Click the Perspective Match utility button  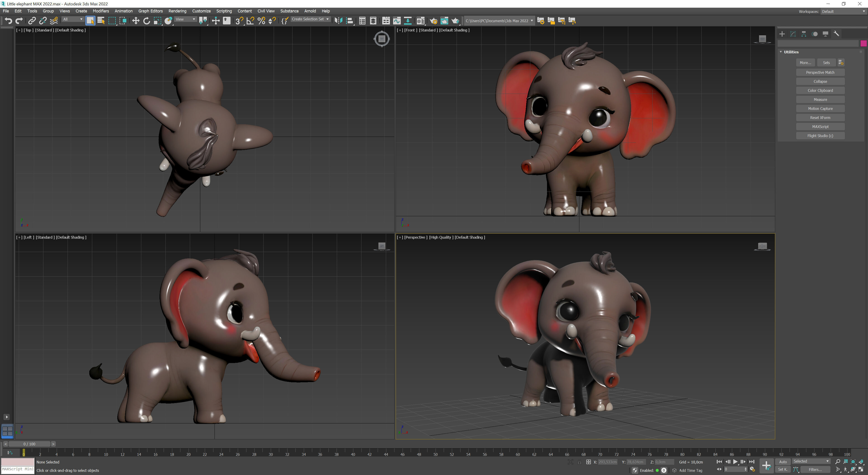click(x=820, y=72)
